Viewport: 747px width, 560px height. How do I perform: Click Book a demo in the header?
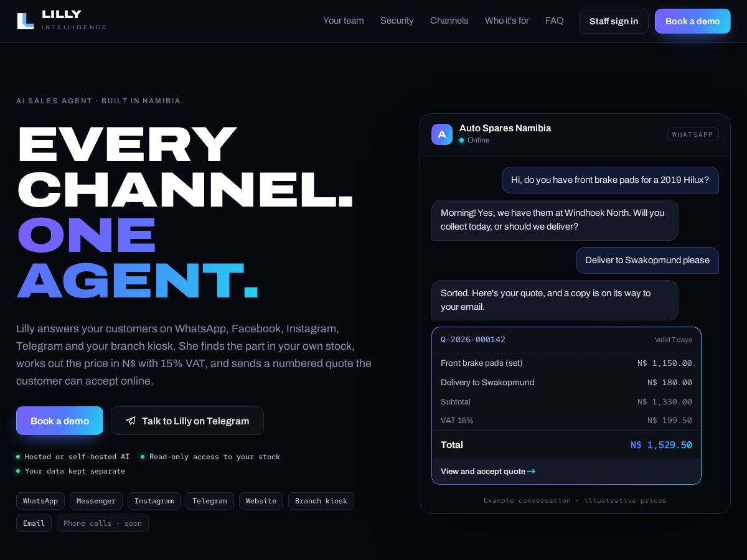point(693,21)
